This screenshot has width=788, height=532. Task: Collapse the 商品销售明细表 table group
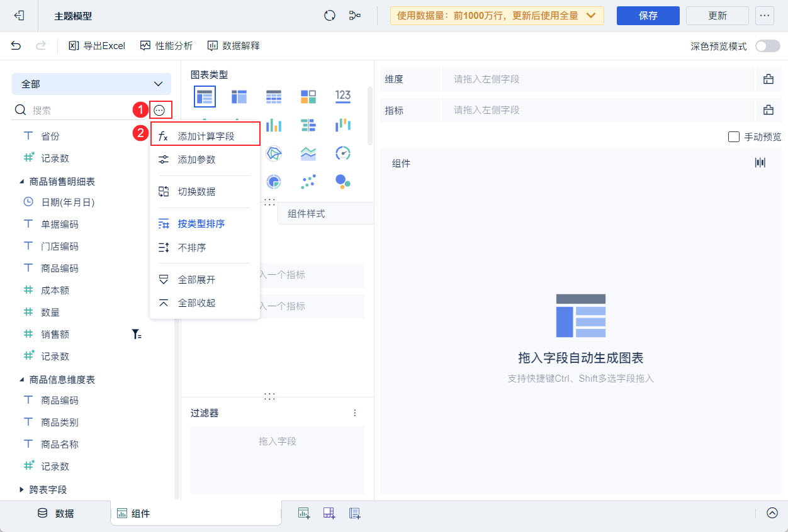coord(21,182)
